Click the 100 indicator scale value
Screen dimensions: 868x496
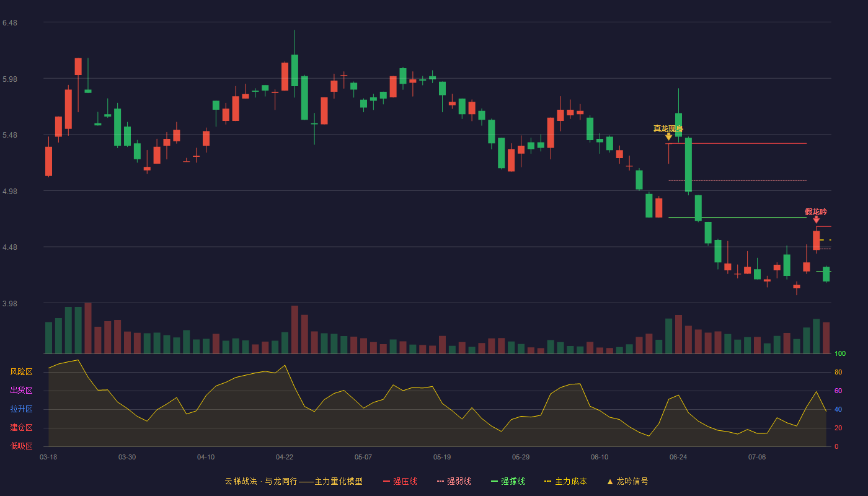click(840, 354)
